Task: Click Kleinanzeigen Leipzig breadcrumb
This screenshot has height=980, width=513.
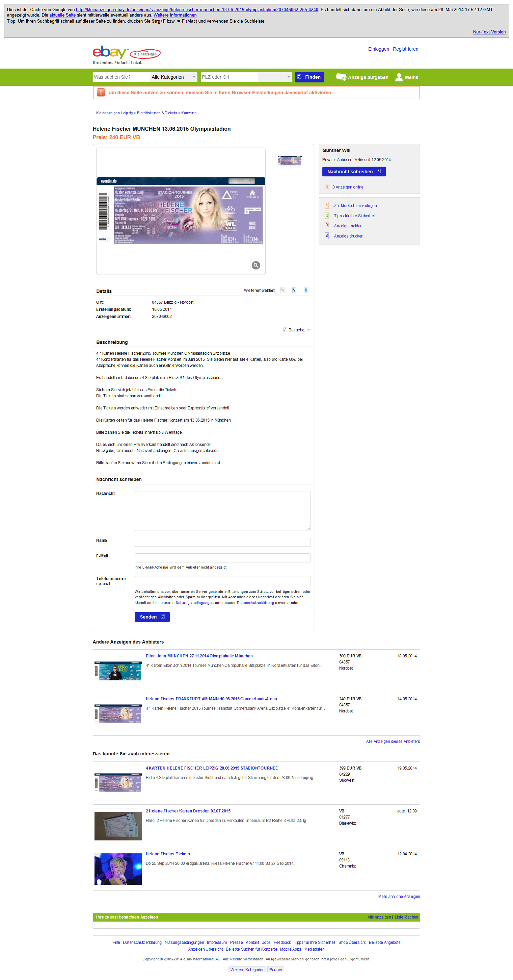Action: point(114,113)
